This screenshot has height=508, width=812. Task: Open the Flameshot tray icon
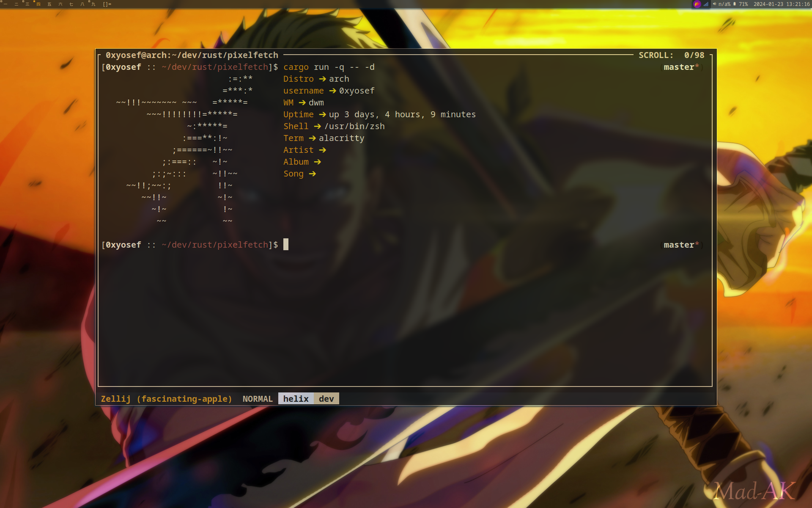697,4
